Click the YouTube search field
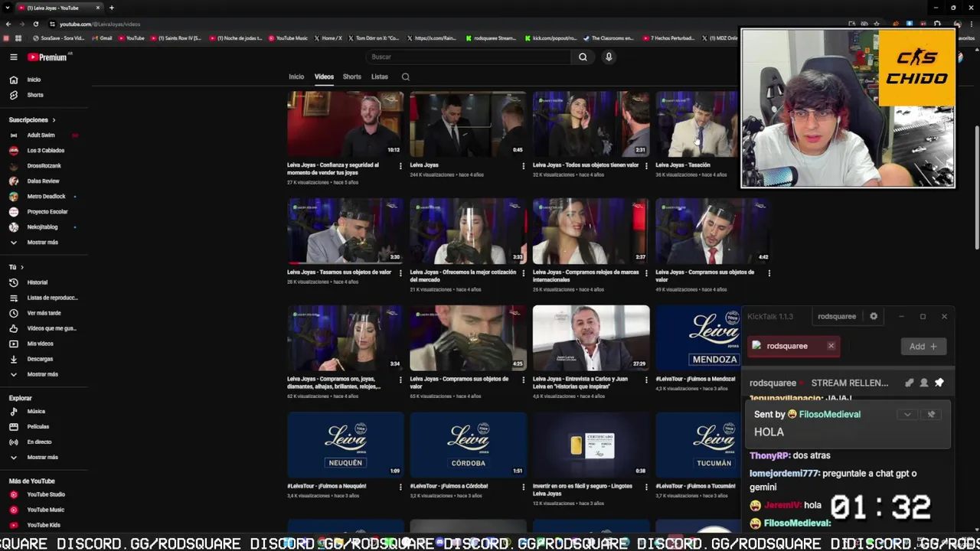Image resolution: width=980 pixels, height=551 pixels. (469, 57)
